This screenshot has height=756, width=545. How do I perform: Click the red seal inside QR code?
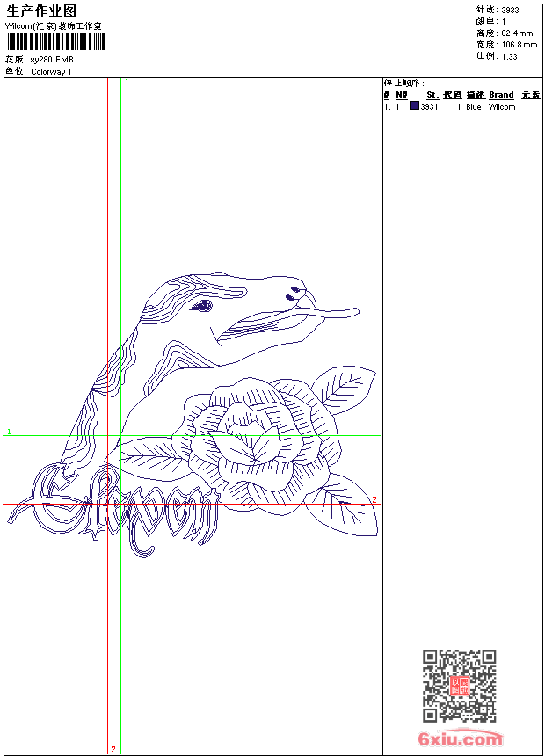pyautogui.click(x=459, y=686)
